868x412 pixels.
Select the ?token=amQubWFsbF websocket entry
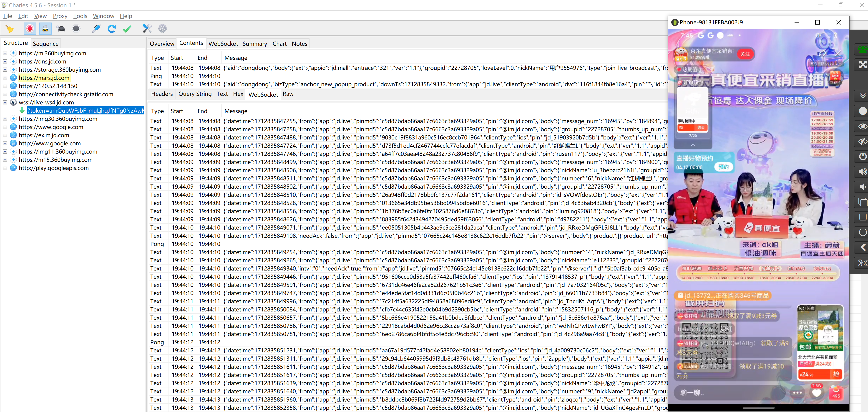click(85, 111)
